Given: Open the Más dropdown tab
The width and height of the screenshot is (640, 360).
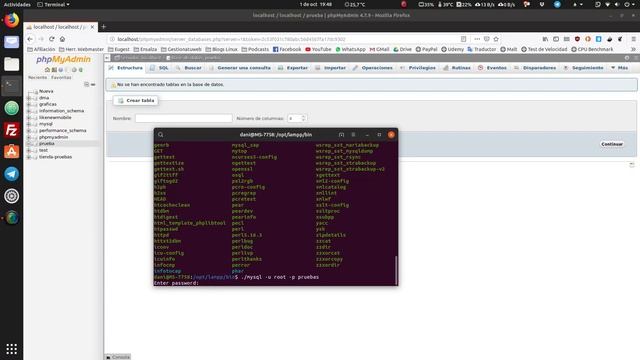Looking at the screenshot, I should [620, 68].
